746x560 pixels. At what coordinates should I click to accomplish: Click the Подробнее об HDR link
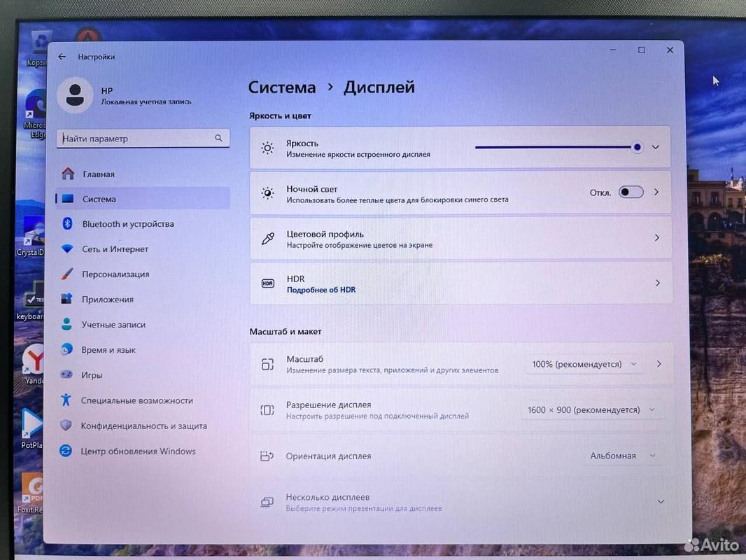click(x=321, y=290)
